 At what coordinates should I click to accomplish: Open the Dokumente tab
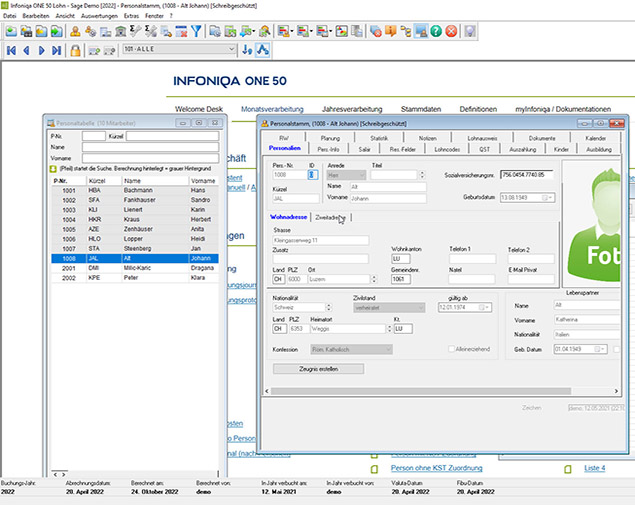point(542,138)
